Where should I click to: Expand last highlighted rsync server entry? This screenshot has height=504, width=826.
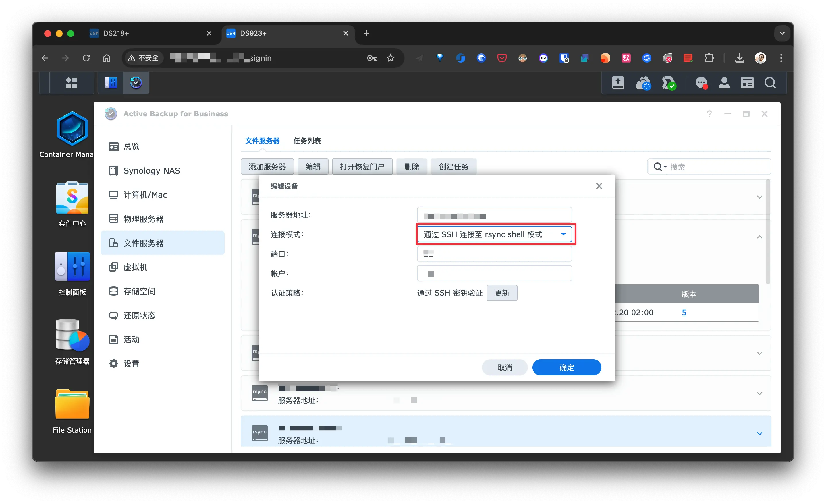[759, 433]
